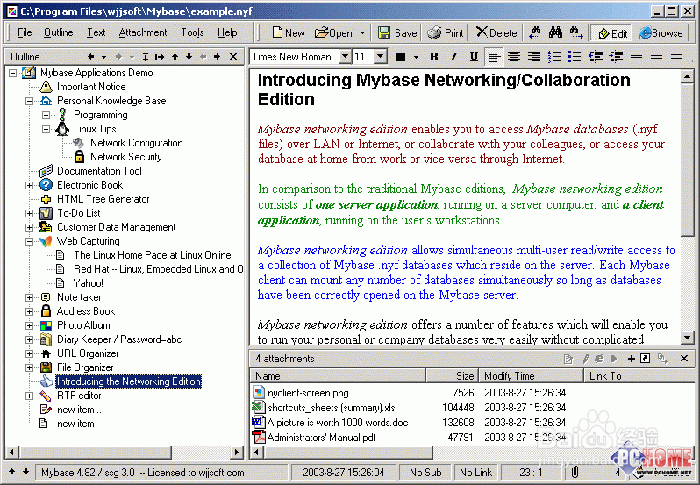Align text right
Viewport: 700px width, 485px height.
[x=533, y=56]
